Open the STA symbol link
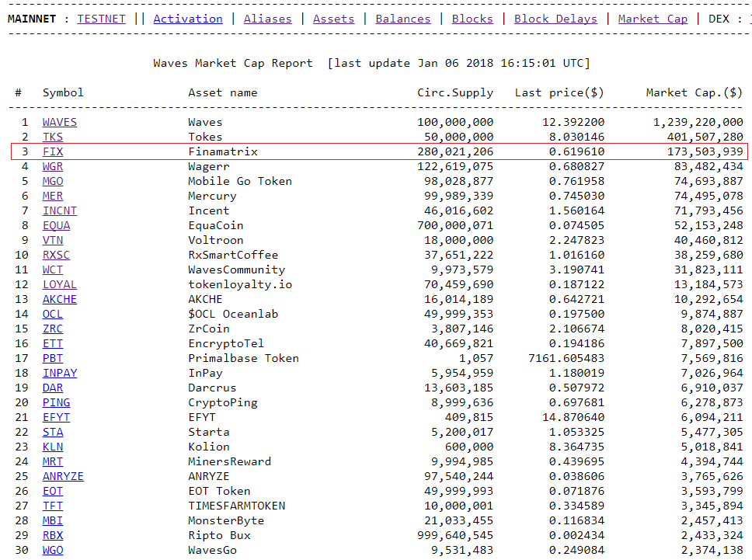 pos(53,432)
